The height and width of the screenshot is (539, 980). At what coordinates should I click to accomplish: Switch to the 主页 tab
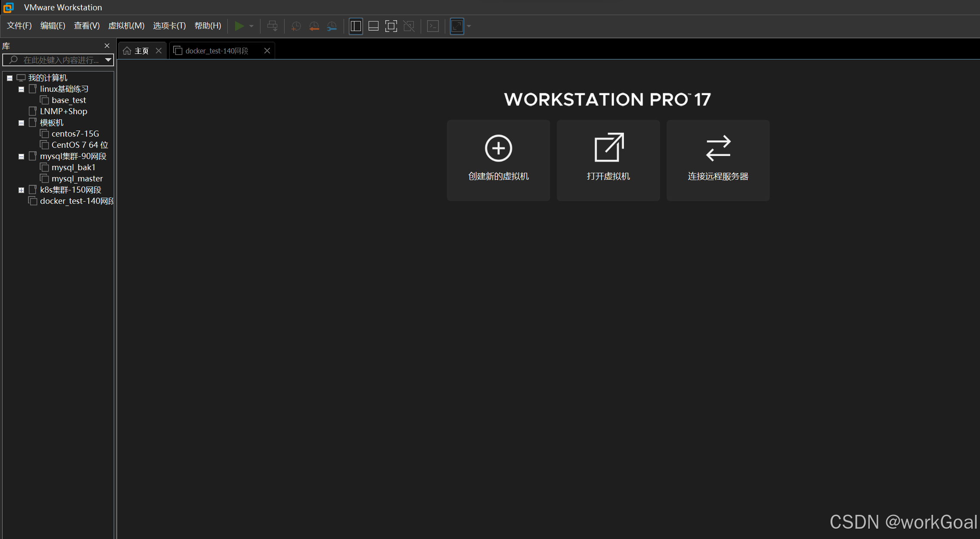pyautogui.click(x=142, y=51)
